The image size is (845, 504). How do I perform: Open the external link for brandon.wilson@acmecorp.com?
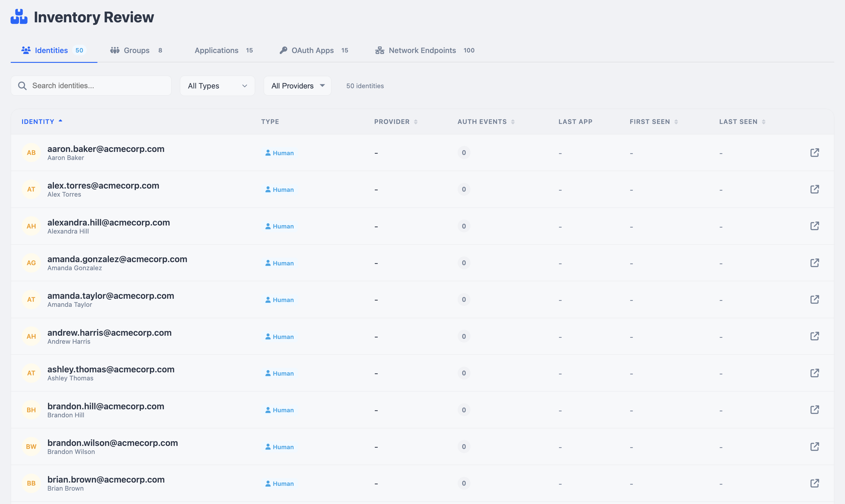click(x=815, y=447)
